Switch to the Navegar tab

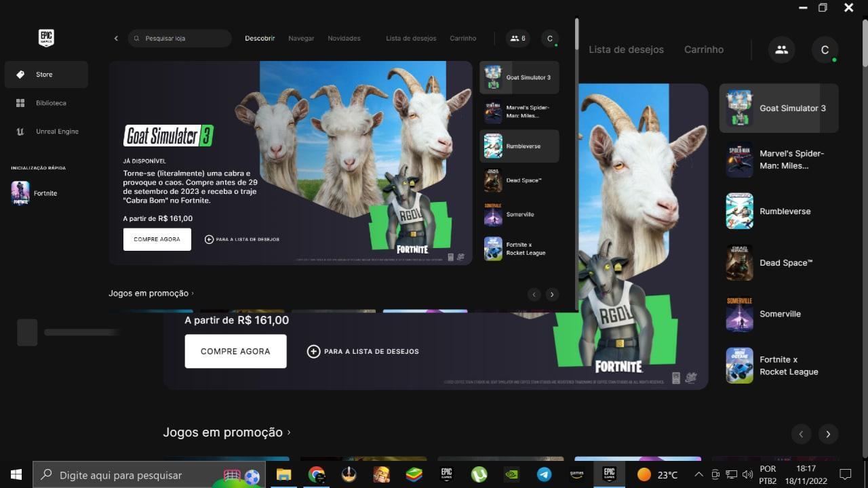(301, 39)
